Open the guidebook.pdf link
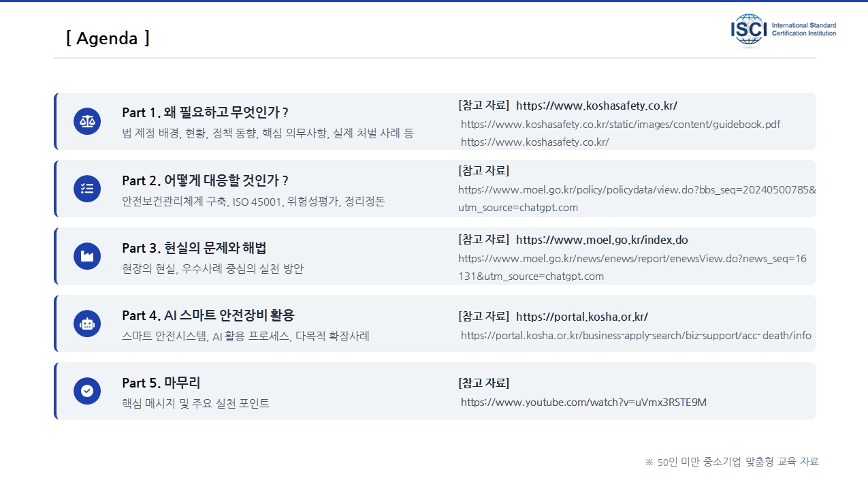 [620, 124]
